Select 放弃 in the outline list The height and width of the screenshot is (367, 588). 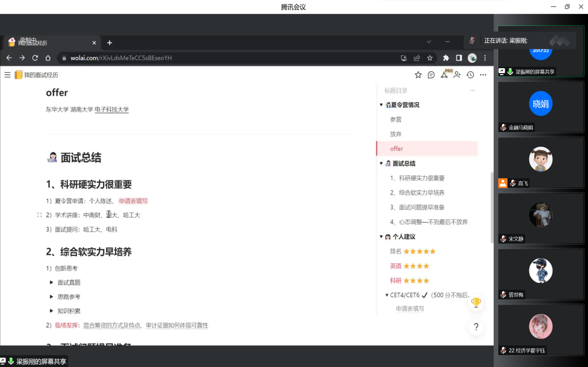[x=396, y=134]
